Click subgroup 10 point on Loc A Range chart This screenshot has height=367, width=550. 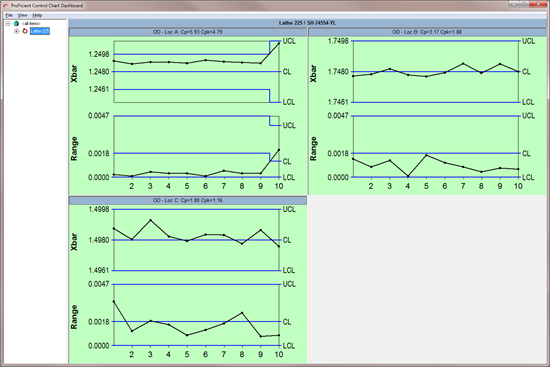point(279,150)
